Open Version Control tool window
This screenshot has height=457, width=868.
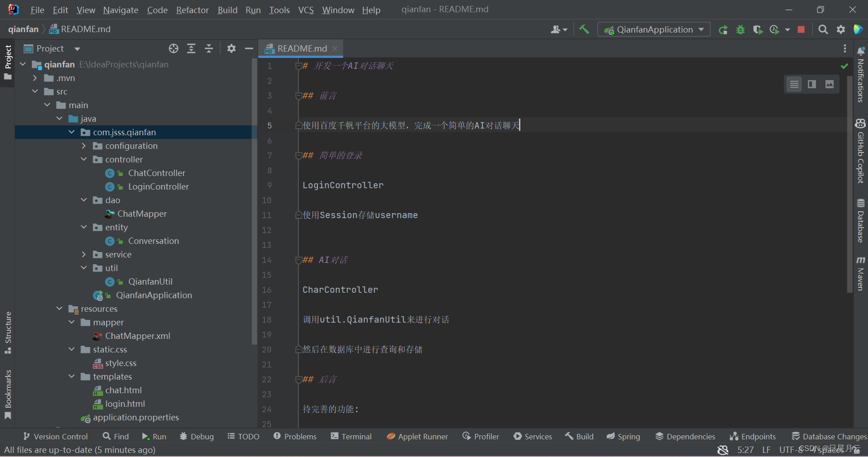(x=55, y=437)
